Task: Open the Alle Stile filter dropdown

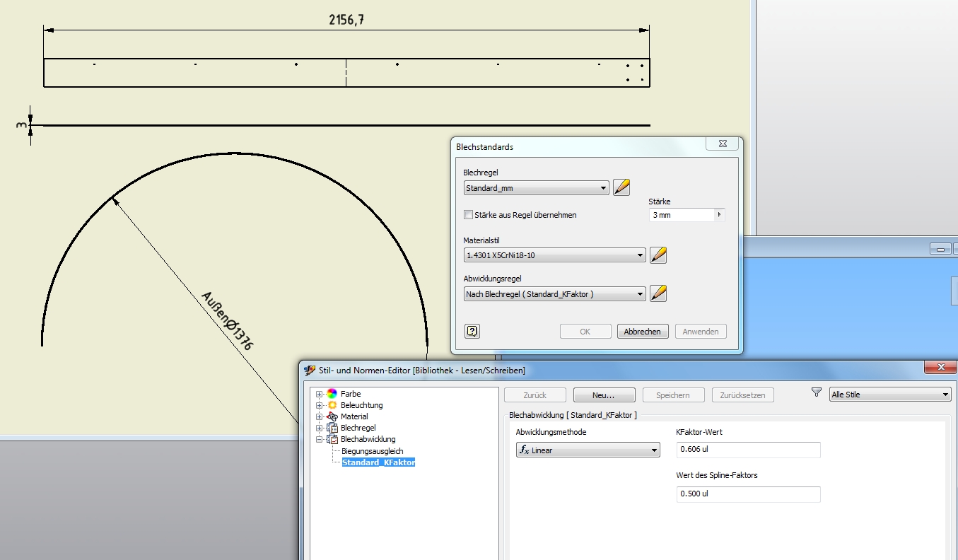Action: click(890, 395)
